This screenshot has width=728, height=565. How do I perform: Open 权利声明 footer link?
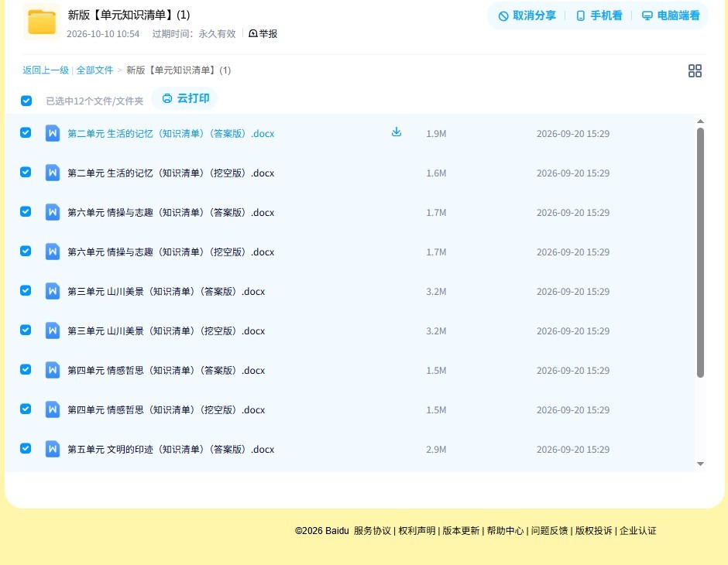tap(417, 531)
